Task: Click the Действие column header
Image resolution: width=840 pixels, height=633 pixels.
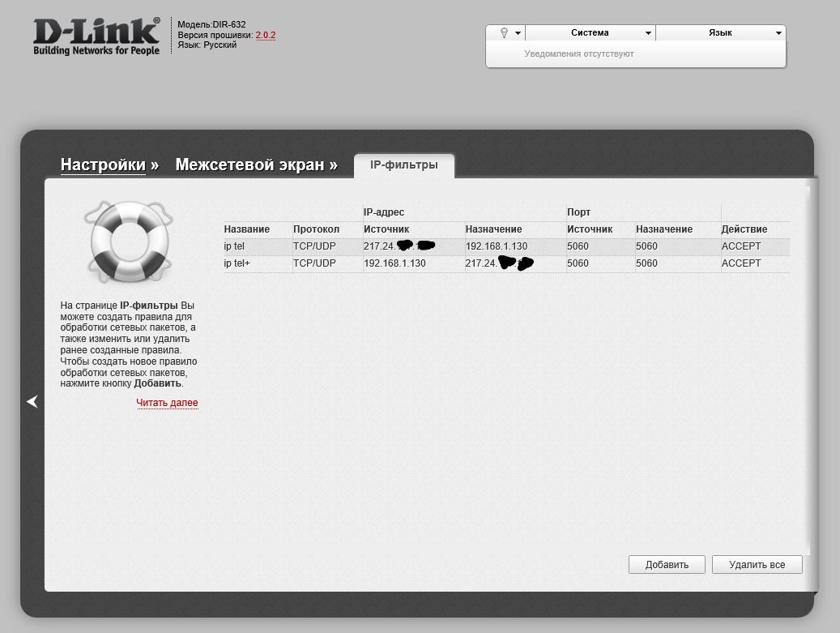Action: pyautogui.click(x=744, y=229)
